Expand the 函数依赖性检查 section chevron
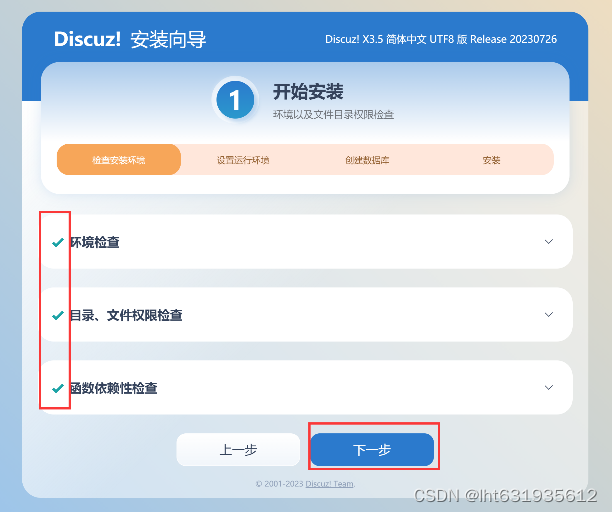 pos(549,388)
